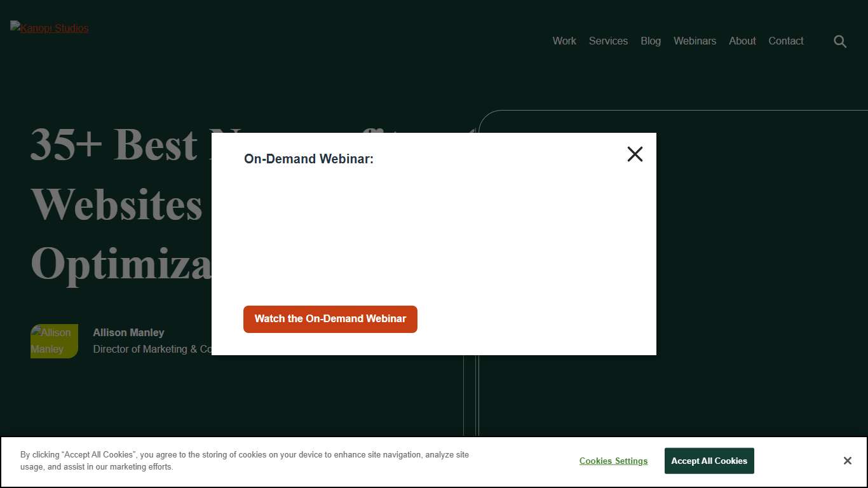Open the Work menu item
Screen dimensions: 868x488
(x=564, y=41)
